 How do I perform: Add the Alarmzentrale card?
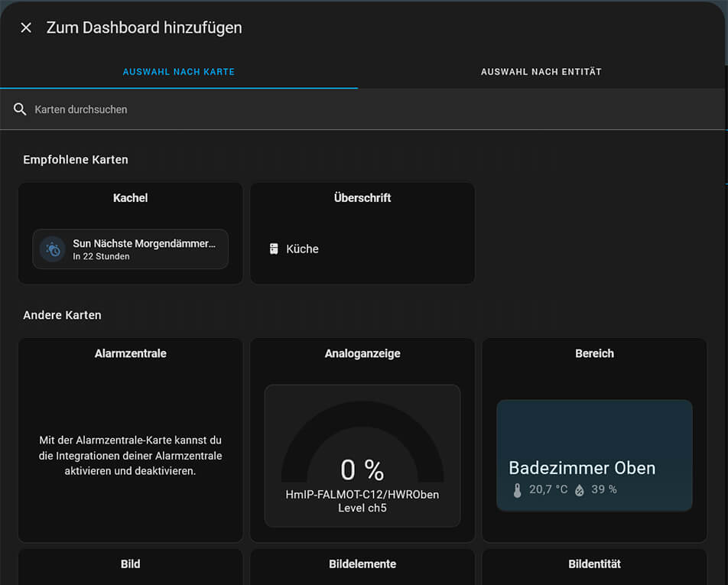coord(130,354)
